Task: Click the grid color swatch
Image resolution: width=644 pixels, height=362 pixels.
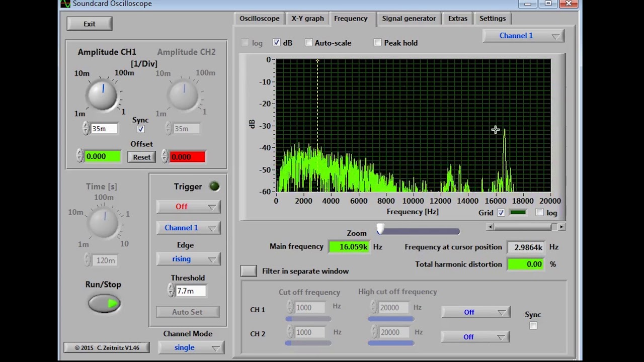Action: tap(518, 213)
